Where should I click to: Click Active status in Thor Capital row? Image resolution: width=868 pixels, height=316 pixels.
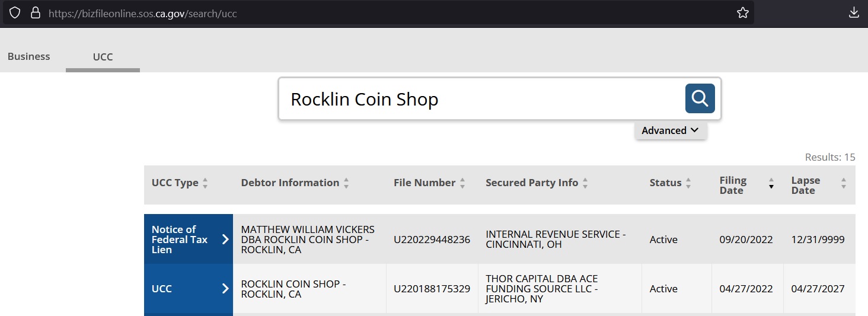click(x=663, y=289)
